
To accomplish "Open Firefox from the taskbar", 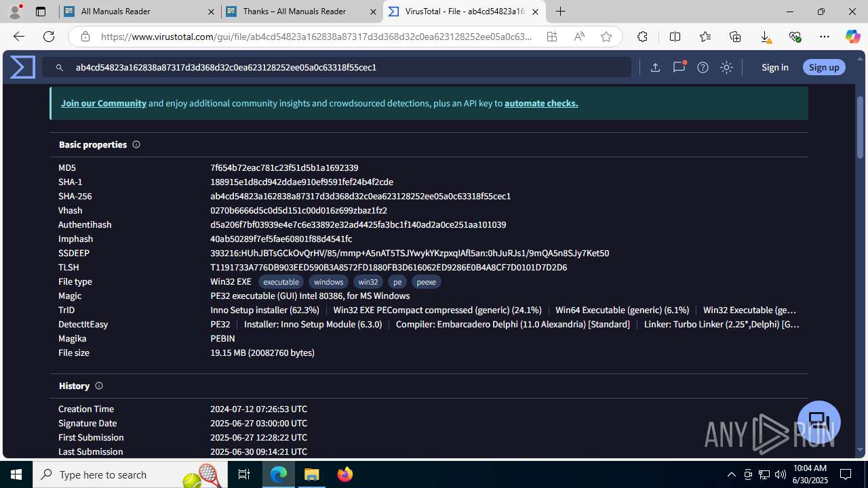I will pos(345,474).
